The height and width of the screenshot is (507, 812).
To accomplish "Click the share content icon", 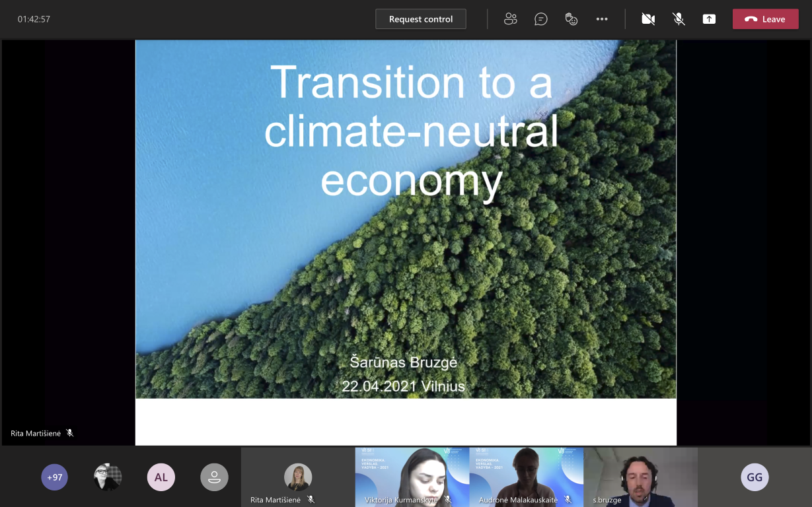I will [709, 19].
